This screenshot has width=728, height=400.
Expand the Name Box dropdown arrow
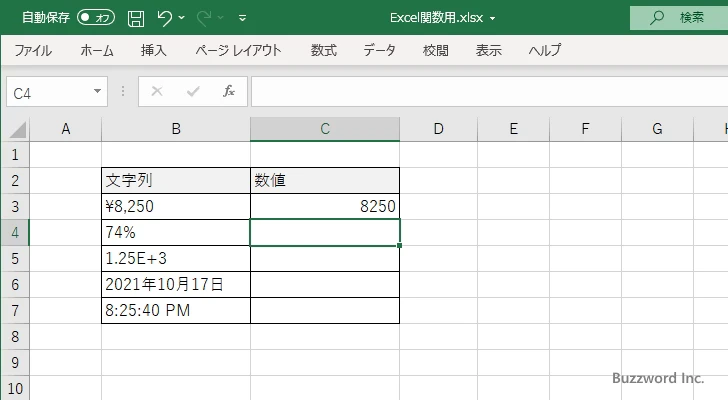click(98, 91)
